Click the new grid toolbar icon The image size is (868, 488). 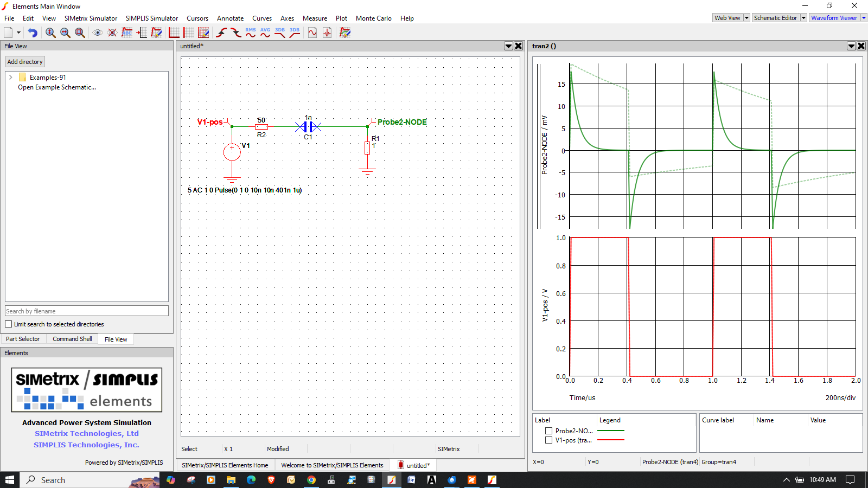189,33
